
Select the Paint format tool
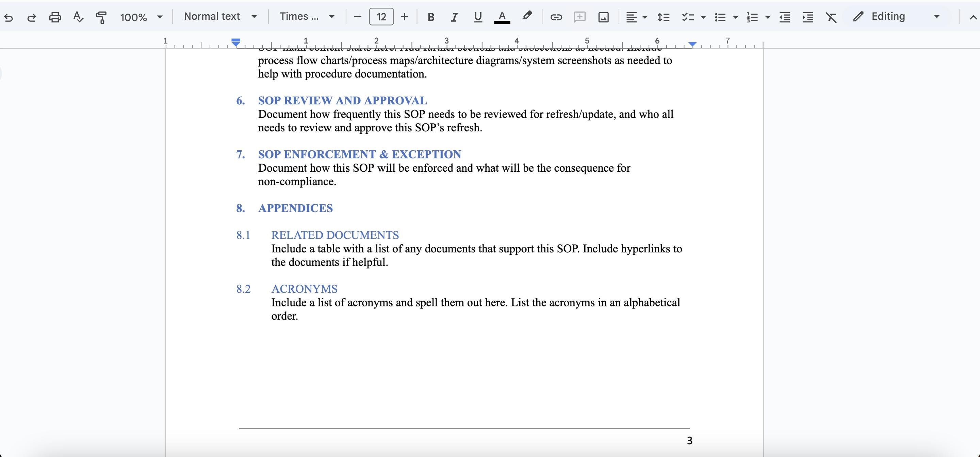point(102,17)
